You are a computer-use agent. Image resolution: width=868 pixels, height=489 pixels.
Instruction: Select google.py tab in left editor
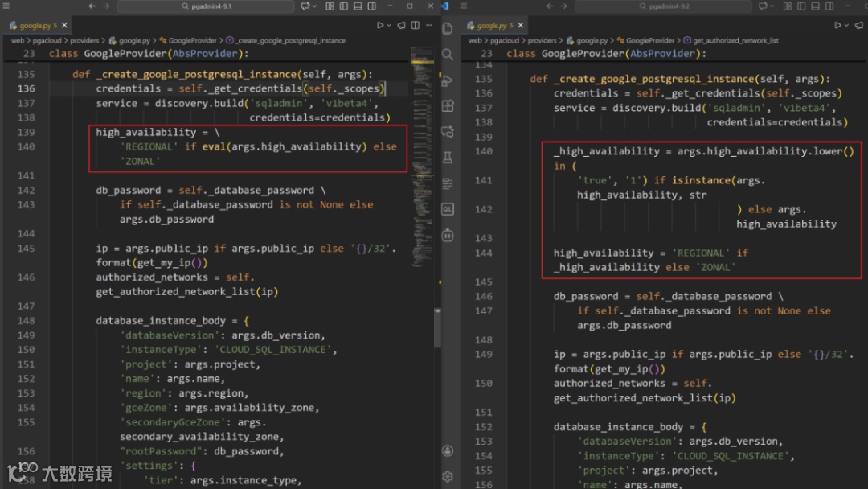click(x=35, y=26)
